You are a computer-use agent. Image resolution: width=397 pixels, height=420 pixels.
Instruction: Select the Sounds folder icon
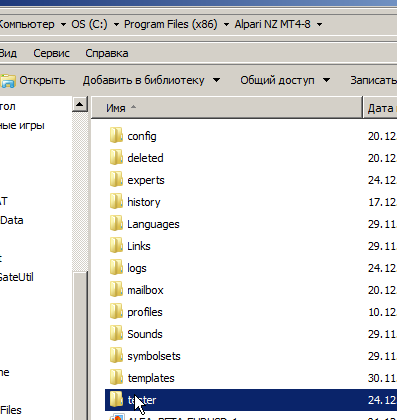pyautogui.click(x=116, y=334)
